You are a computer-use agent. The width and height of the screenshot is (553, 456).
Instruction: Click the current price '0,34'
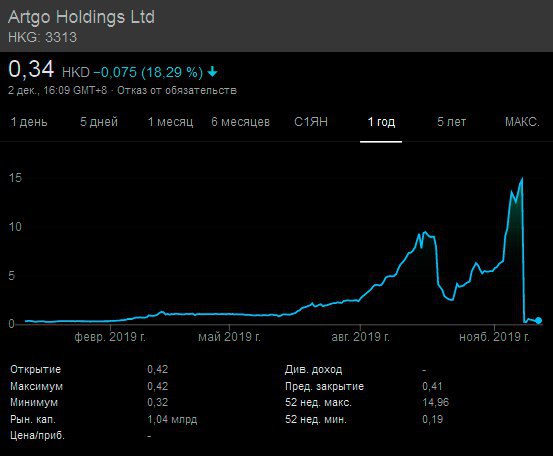(31, 69)
